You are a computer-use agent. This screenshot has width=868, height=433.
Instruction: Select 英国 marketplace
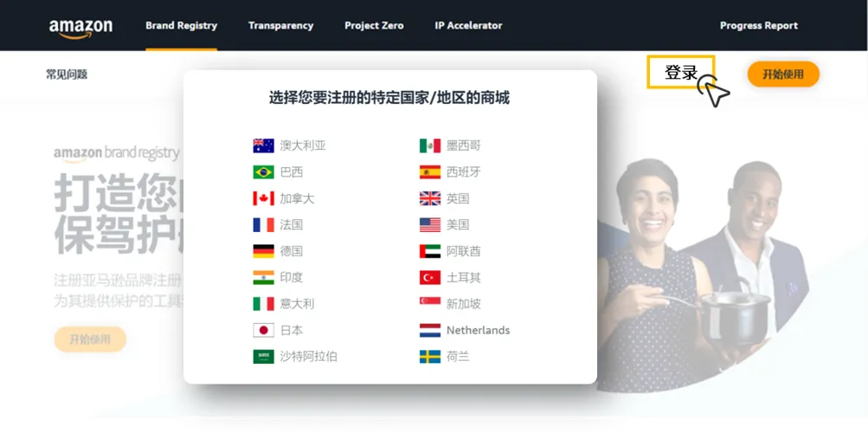[458, 198]
